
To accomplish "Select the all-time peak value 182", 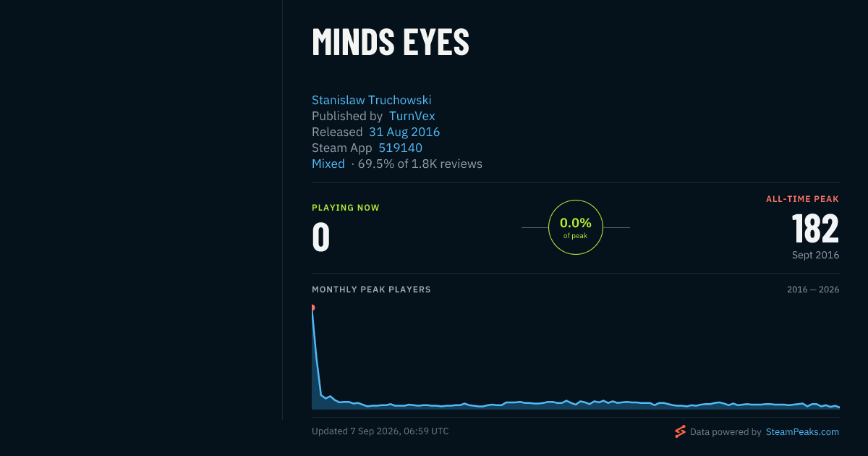I will (815, 229).
